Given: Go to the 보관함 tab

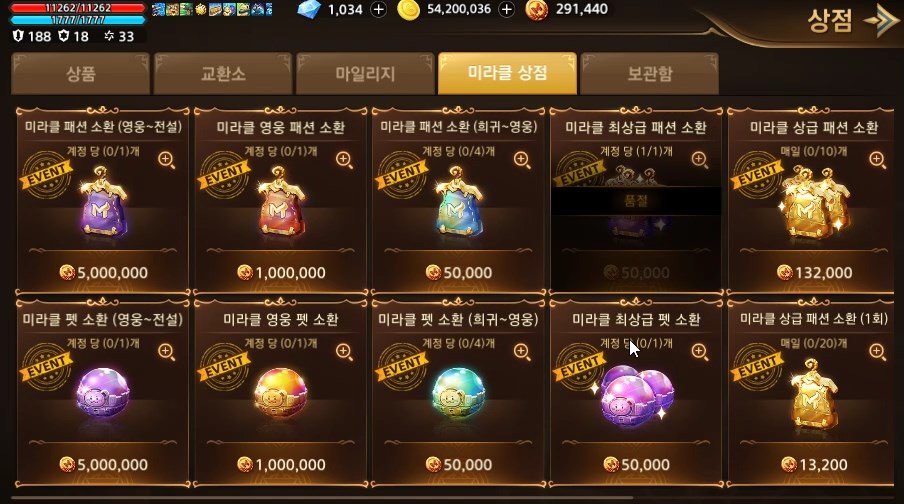Looking at the screenshot, I should (650, 73).
